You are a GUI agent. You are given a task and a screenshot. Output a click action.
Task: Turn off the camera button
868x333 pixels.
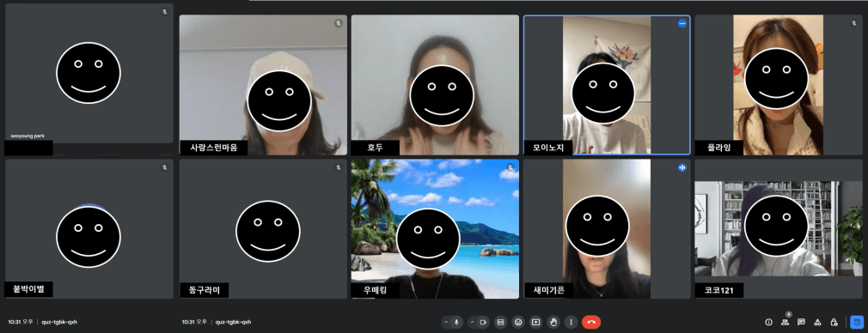483,322
